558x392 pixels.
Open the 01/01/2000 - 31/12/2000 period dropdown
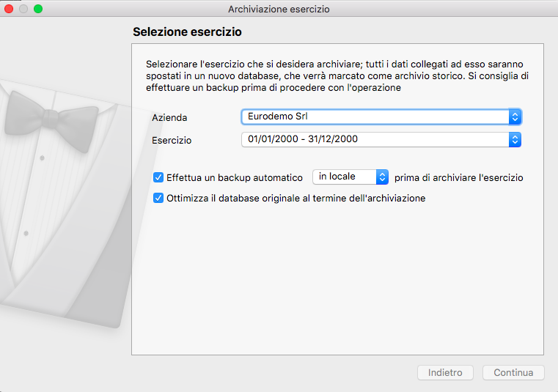374,139
